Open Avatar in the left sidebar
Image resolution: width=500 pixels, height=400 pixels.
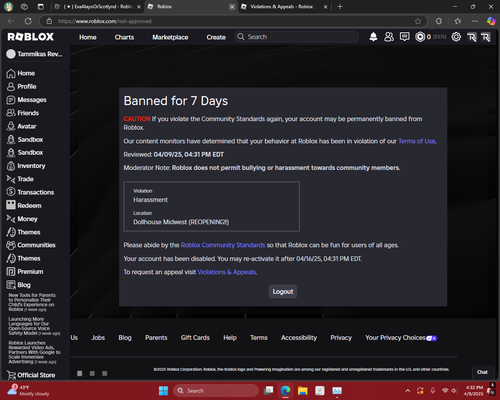[21, 126]
